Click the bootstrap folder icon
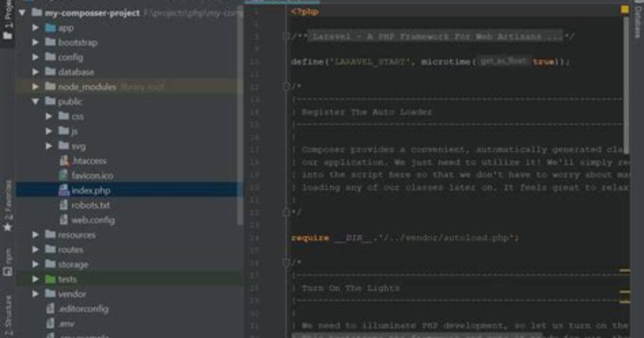Image resolution: width=644 pixels, height=338 pixels. pos(50,42)
